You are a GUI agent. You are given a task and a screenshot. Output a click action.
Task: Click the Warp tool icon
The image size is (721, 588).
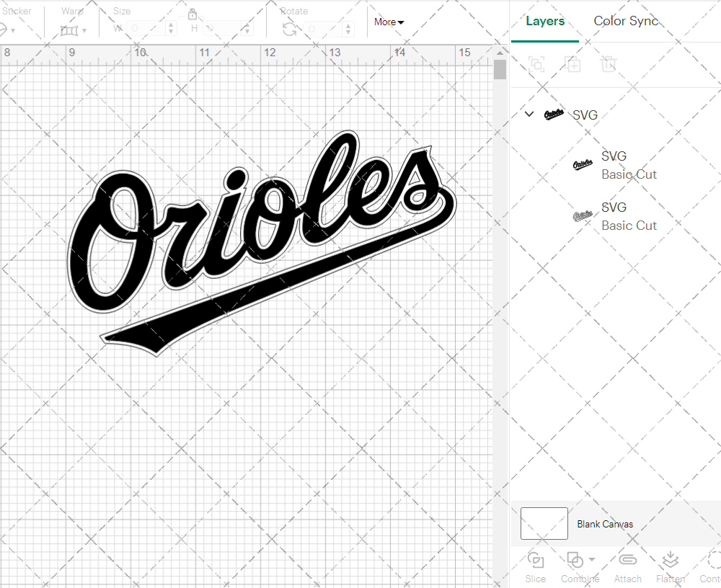[69, 30]
